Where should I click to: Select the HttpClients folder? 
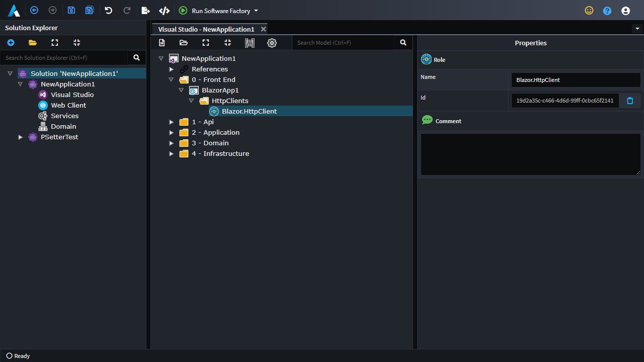click(x=229, y=101)
